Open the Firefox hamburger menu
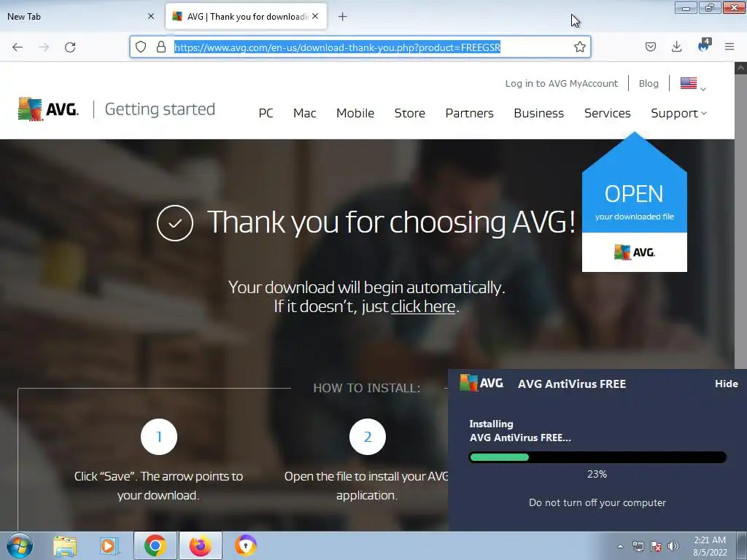This screenshot has height=560, width=747. coord(729,47)
